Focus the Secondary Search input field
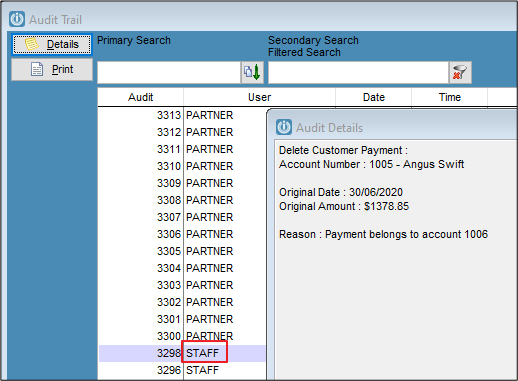The image size is (518, 381). 359,72
